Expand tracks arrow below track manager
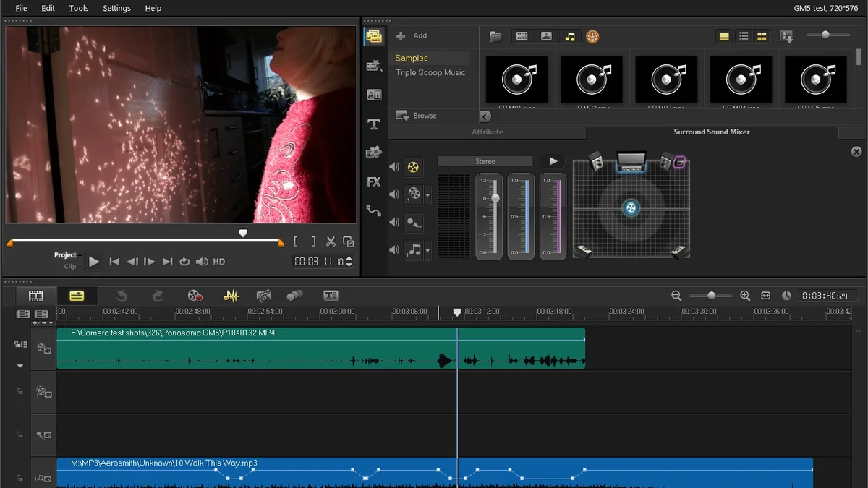This screenshot has height=488, width=868. point(20,366)
